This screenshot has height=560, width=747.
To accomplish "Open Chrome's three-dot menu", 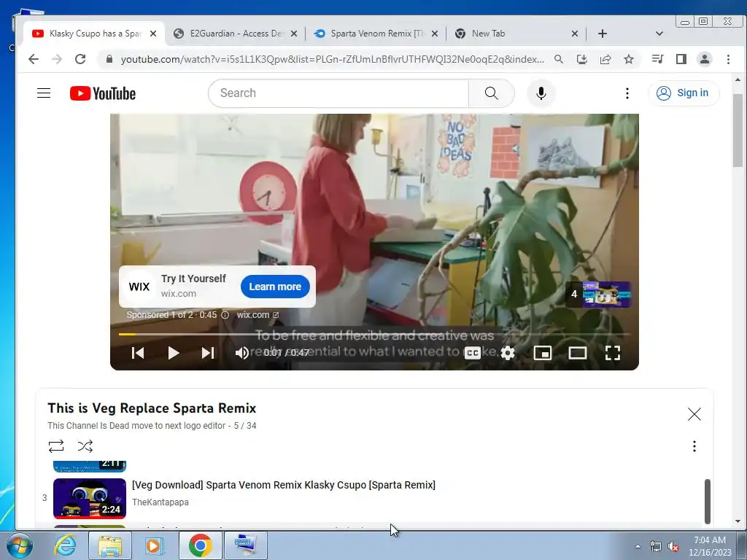I will click(x=728, y=59).
